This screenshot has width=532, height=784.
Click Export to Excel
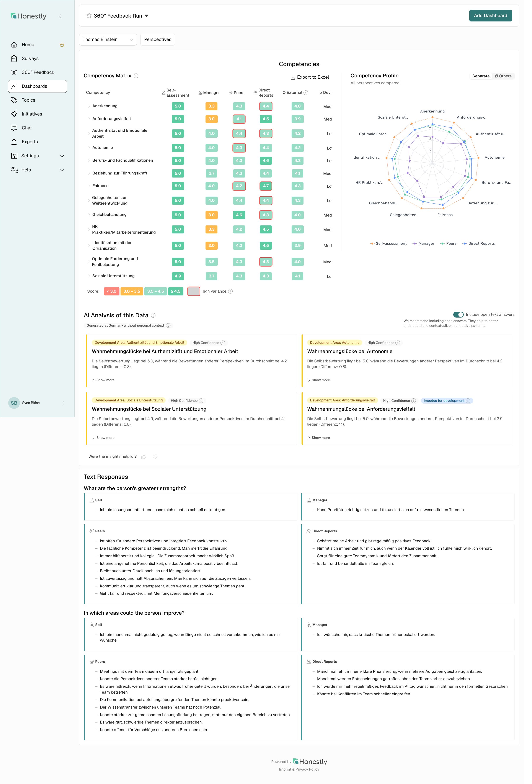click(310, 77)
